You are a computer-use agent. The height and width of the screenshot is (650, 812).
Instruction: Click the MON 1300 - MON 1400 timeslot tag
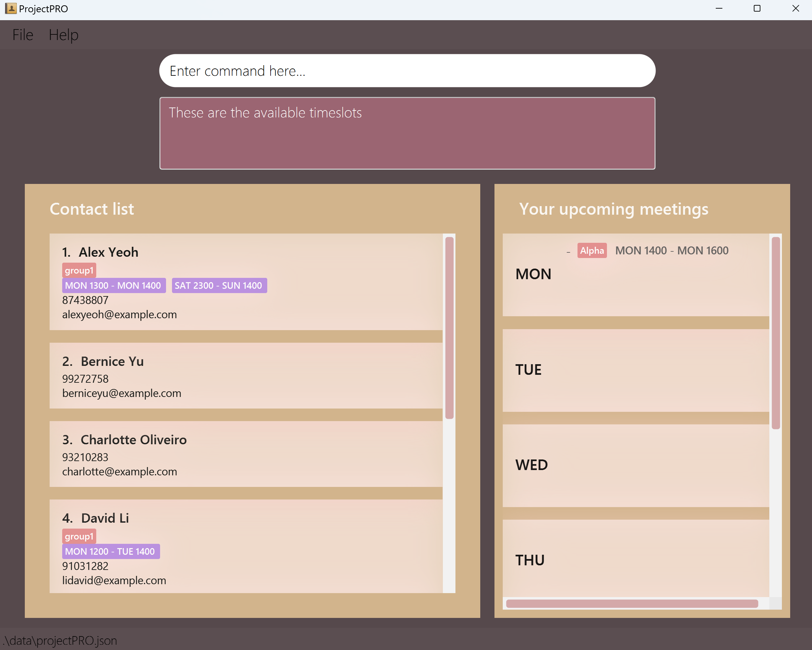point(113,285)
